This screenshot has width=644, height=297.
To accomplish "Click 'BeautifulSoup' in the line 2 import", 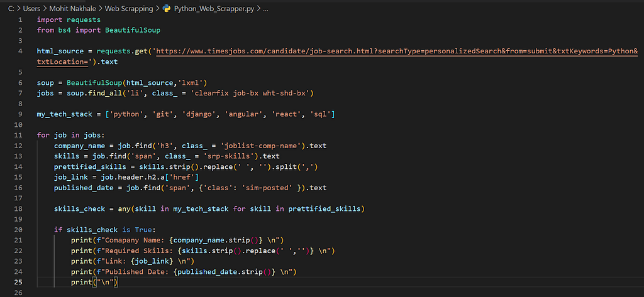I will pyautogui.click(x=133, y=30).
